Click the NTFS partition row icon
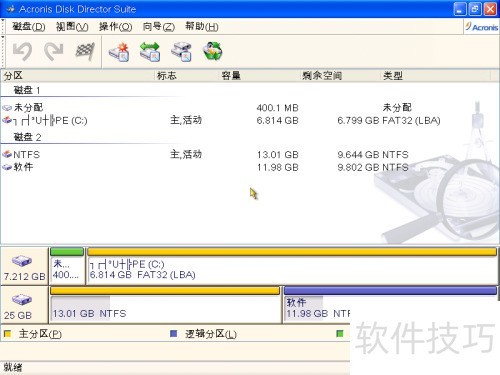Screen dimensions: 500x375 pos(7,154)
